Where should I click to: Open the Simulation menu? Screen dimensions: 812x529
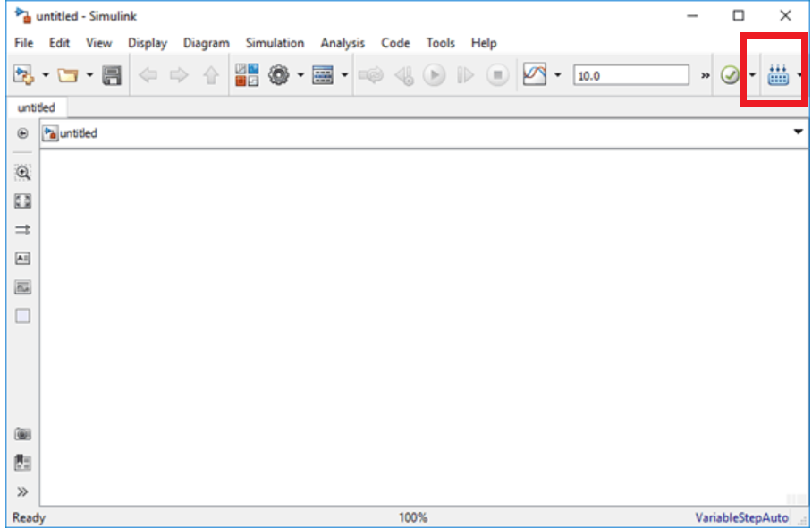[275, 43]
